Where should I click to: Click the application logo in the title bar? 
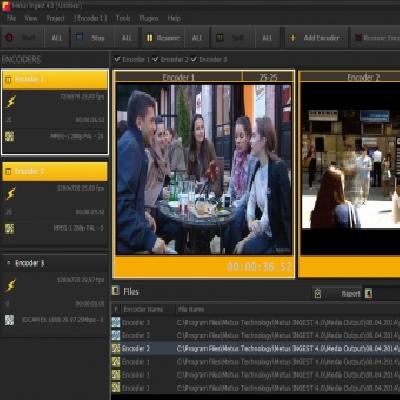click(6, 6)
